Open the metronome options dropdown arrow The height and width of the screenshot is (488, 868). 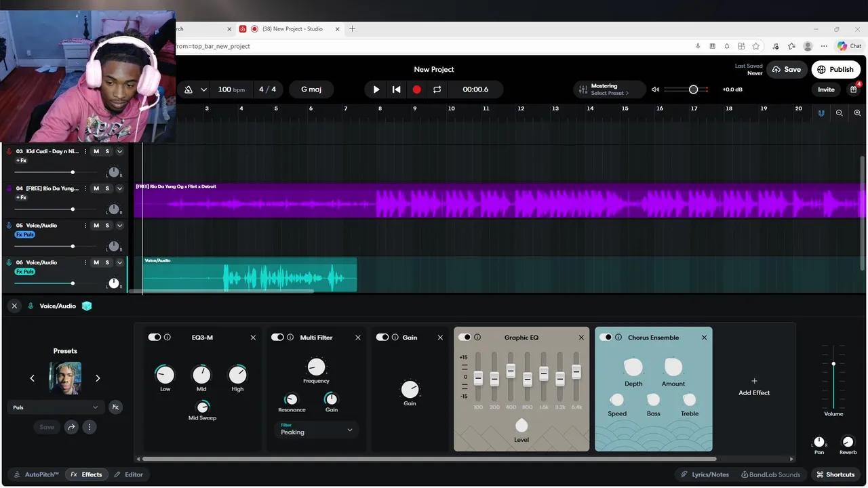click(203, 89)
